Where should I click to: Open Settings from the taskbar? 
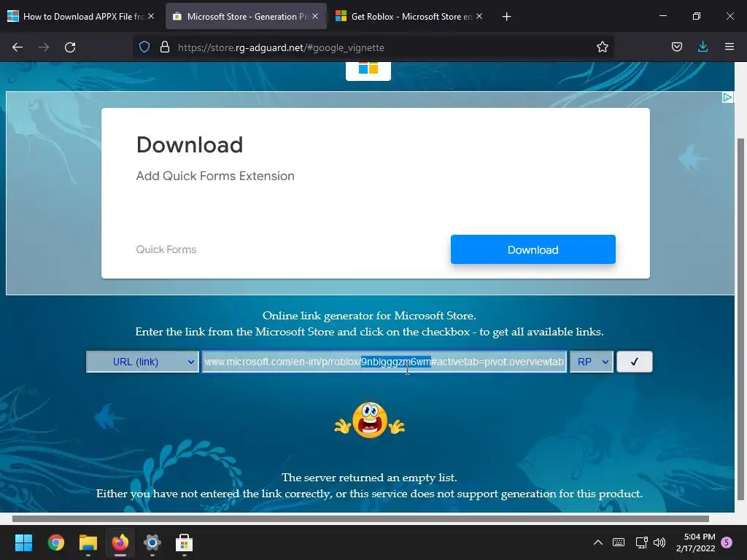(152, 542)
